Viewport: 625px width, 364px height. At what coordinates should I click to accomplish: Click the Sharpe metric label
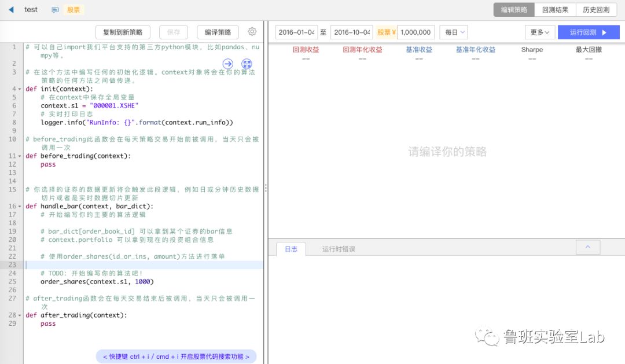coord(532,49)
